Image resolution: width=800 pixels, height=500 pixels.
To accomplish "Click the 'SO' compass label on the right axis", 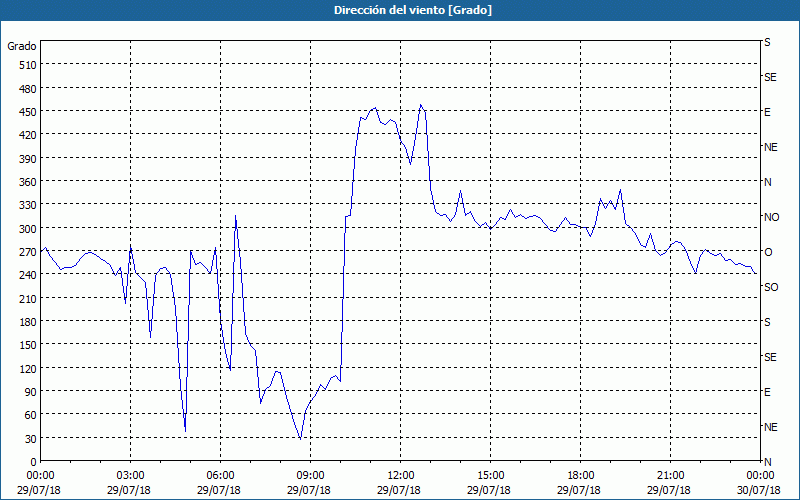I will pos(771,287).
